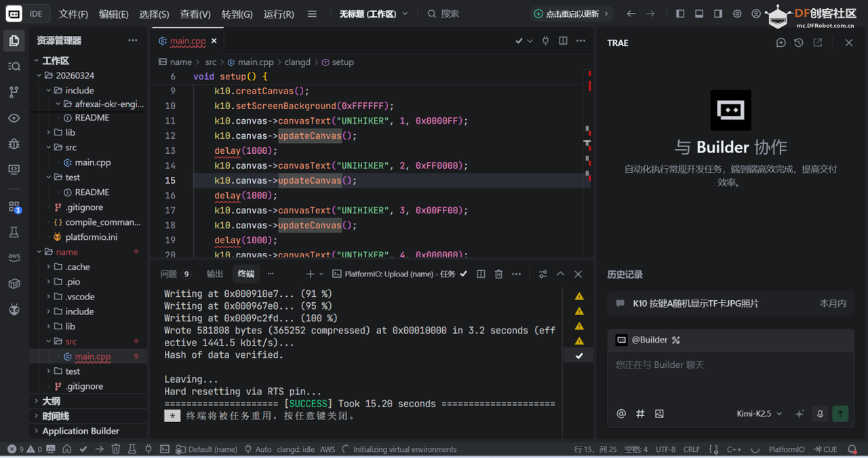Split the editor using the split icon
This screenshot has width=868, height=458.
[x=564, y=41]
